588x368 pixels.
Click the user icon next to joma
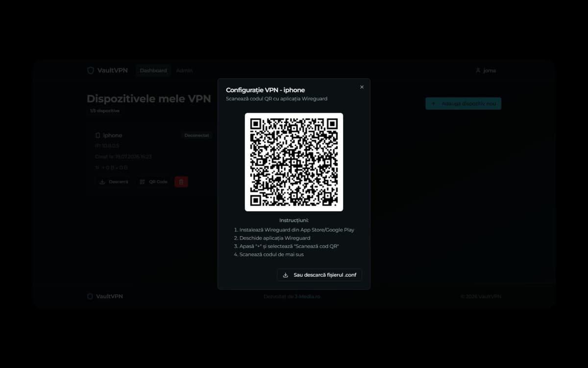click(478, 71)
